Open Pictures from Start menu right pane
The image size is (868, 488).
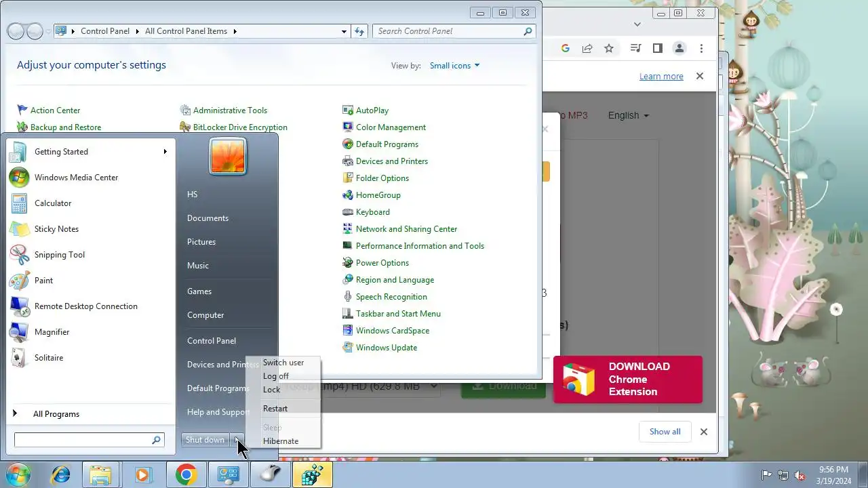[201, 242]
